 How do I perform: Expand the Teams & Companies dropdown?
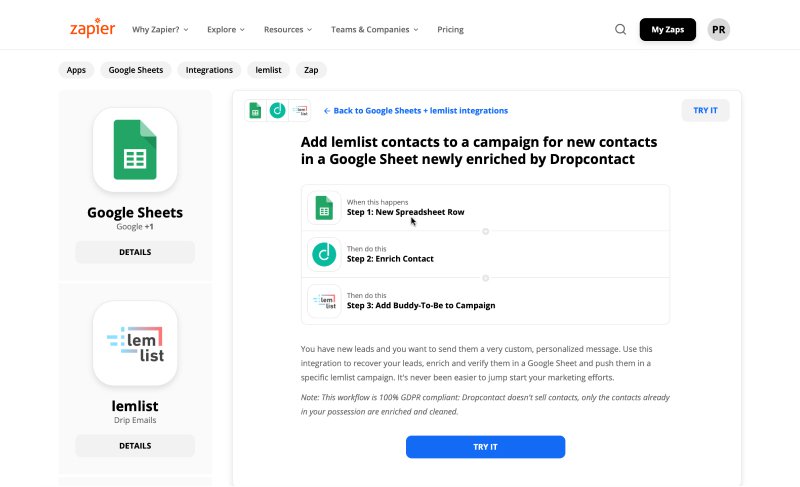tap(374, 30)
